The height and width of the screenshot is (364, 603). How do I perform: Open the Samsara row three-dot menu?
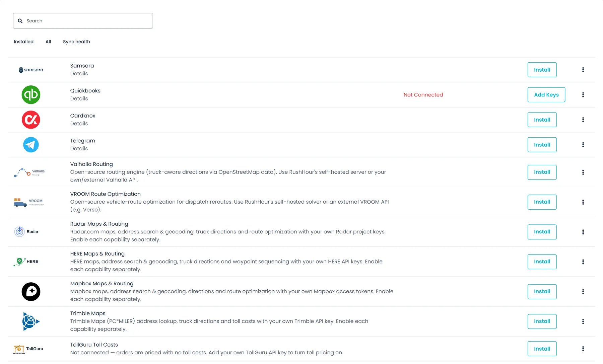tap(583, 70)
